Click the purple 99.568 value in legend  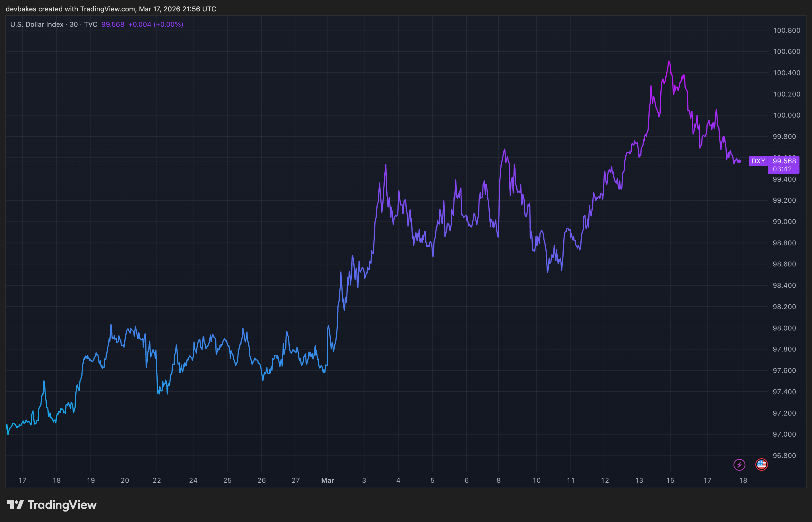(x=112, y=24)
